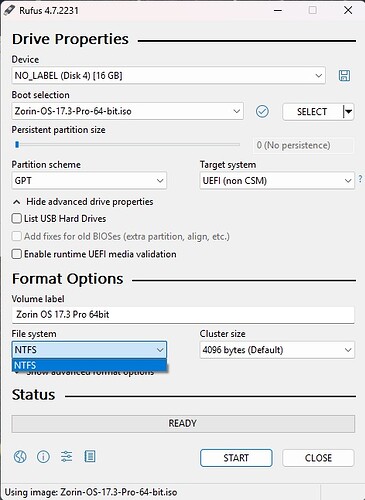The height and width of the screenshot is (500, 365).
Task: Enable runtime UEFI media validation checkbox
Action: coord(16,254)
